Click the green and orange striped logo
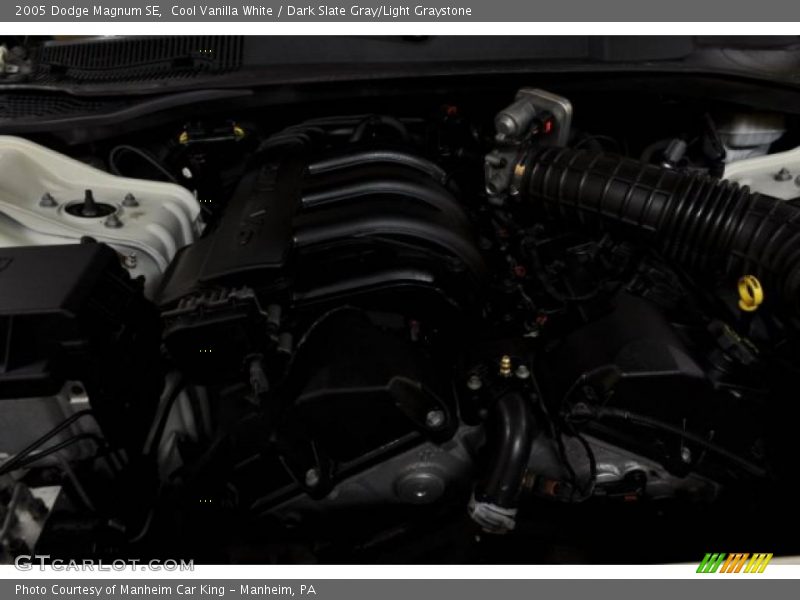 pyautogui.click(x=734, y=563)
